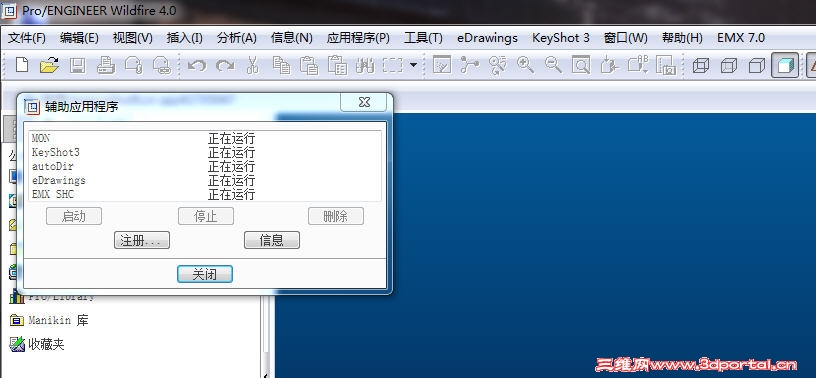Close the 辅助应用程序 dialog with X
The height and width of the screenshot is (378, 816).
coord(364,102)
